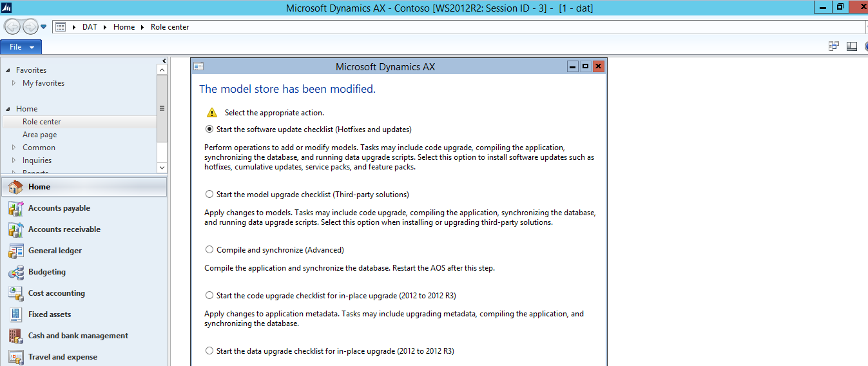
Task: Click the Accounts payable module icon
Action: tap(15, 208)
